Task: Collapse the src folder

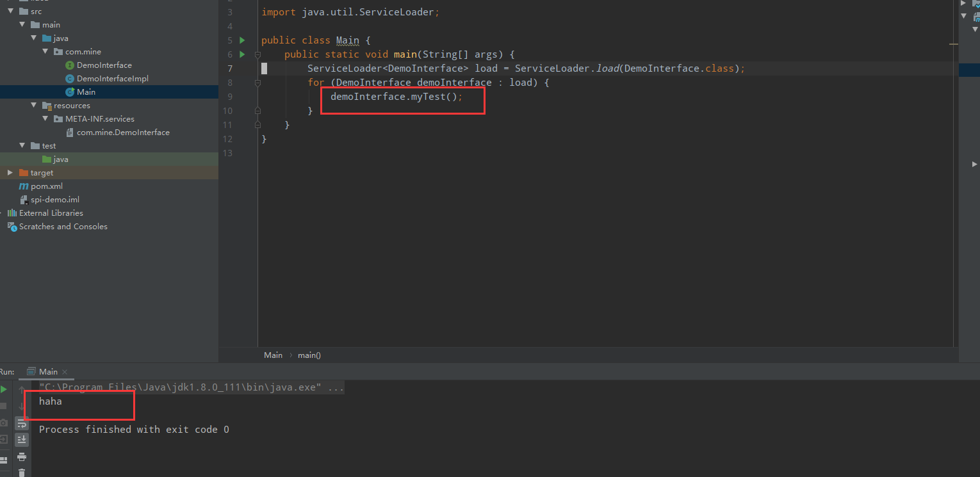Action: click(10, 12)
